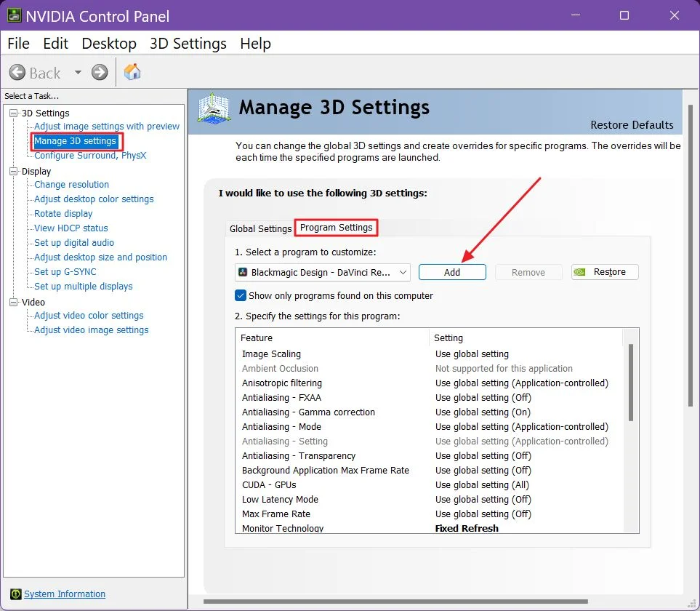Click the Forward arrow icon
Viewport: 700px width, 611px height.
(x=100, y=72)
